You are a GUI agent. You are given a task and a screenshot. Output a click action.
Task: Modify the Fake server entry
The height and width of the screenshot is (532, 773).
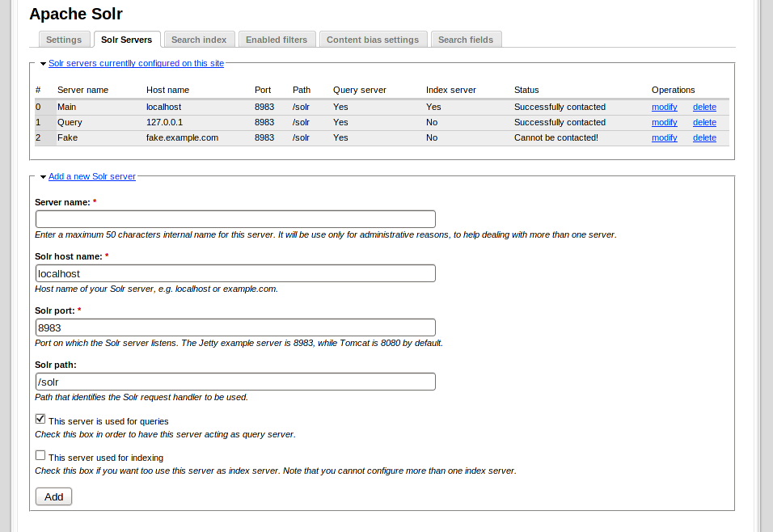click(664, 137)
